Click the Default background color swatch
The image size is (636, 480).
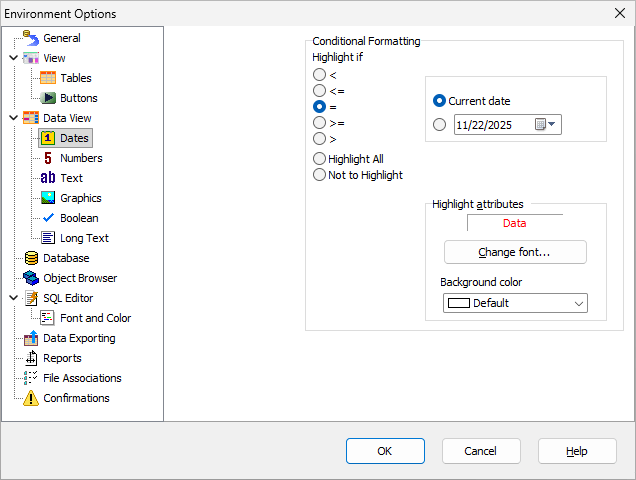tap(459, 303)
